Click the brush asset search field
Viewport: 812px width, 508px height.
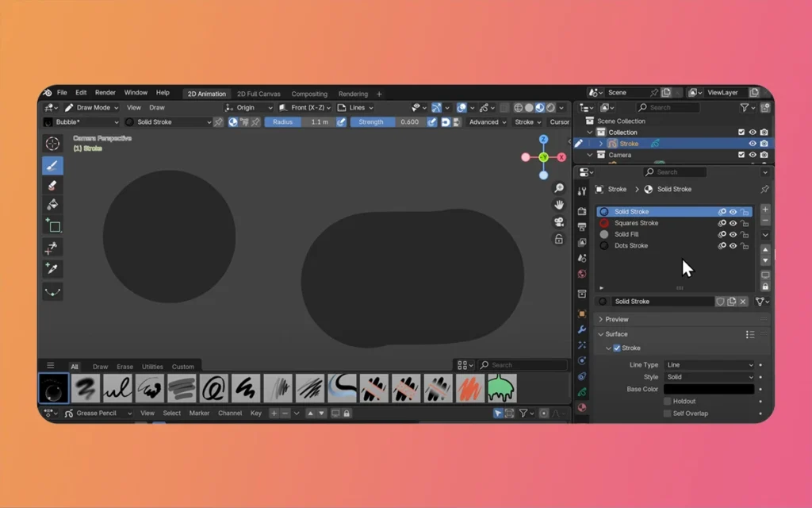[523, 365]
